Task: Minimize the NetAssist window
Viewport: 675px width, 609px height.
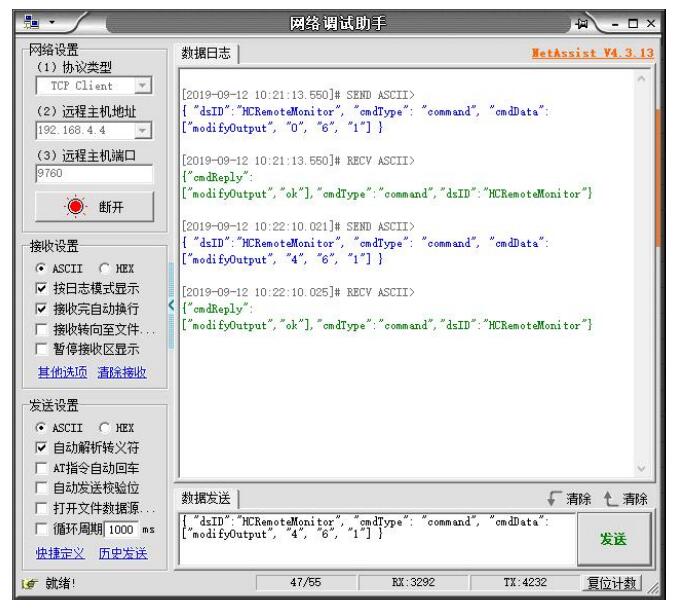Action: pyautogui.click(x=615, y=24)
